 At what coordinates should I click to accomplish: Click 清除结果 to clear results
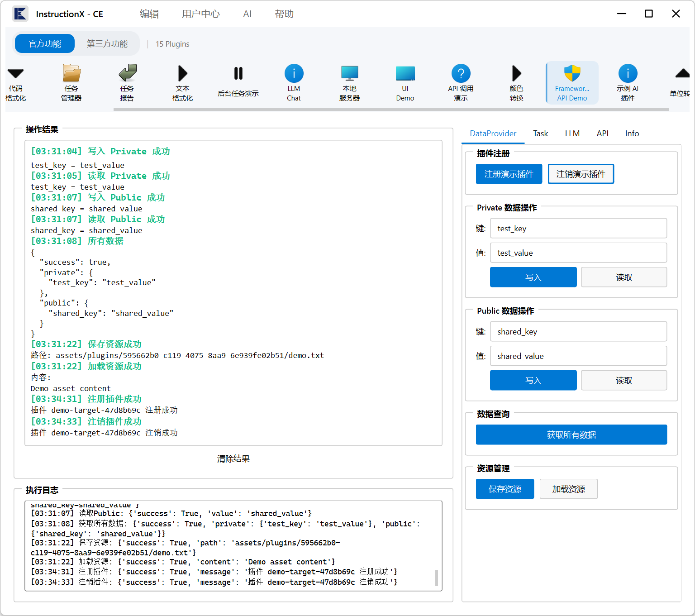(233, 459)
